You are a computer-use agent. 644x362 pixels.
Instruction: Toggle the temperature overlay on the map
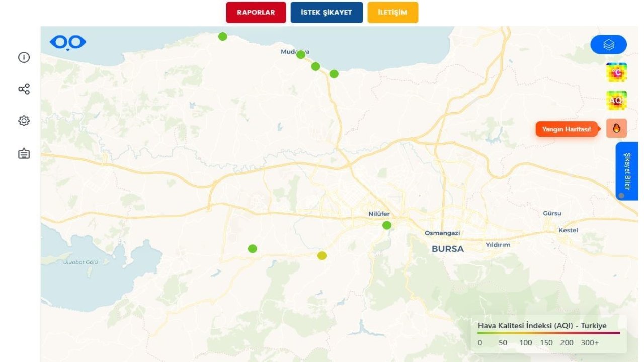[616, 72]
